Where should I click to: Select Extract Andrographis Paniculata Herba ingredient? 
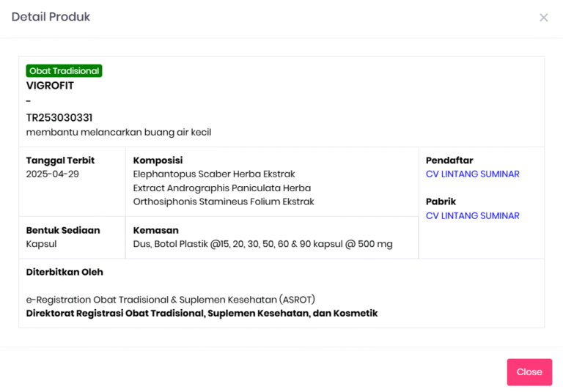(x=222, y=188)
